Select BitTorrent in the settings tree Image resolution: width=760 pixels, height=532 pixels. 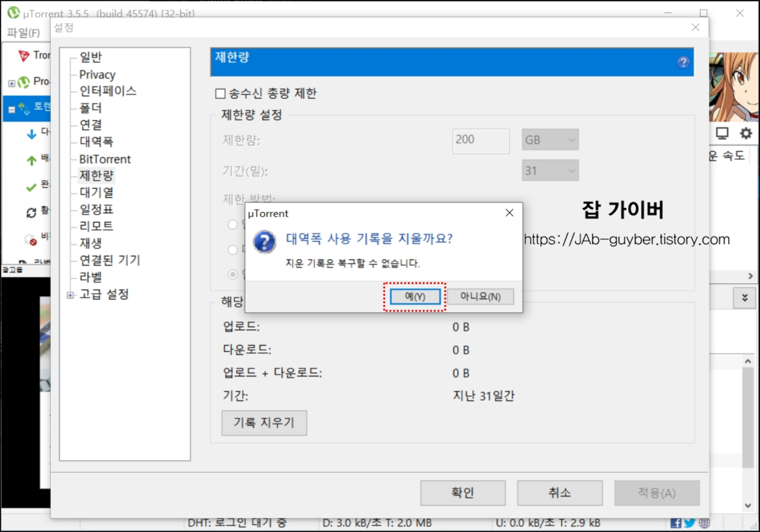(105, 159)
